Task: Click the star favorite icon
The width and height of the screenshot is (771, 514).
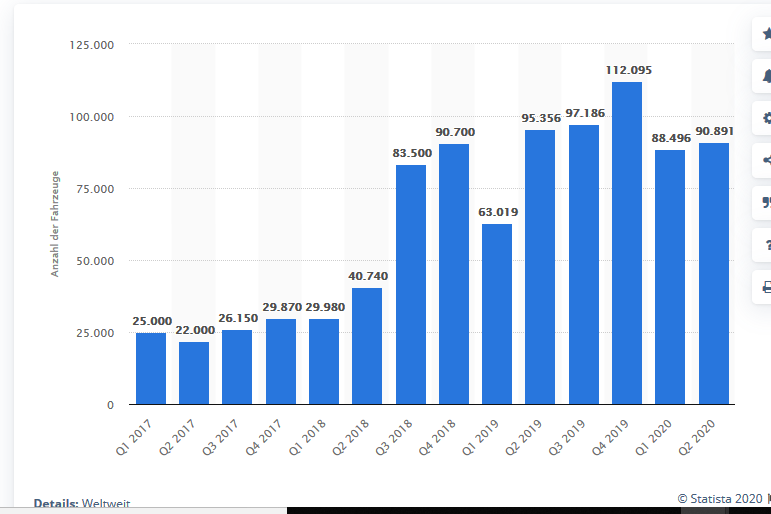Action: click(x=766, y=34)
